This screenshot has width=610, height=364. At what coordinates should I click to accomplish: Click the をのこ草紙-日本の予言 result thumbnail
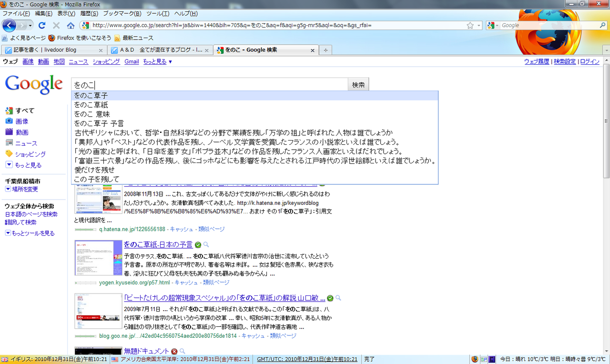click(98, 258)
